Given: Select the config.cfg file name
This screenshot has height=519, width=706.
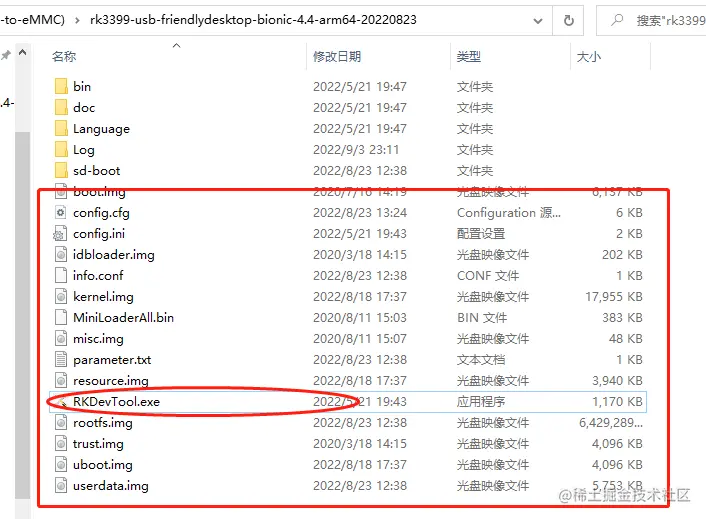Looking at the screenshot, I should coord(101,212).
